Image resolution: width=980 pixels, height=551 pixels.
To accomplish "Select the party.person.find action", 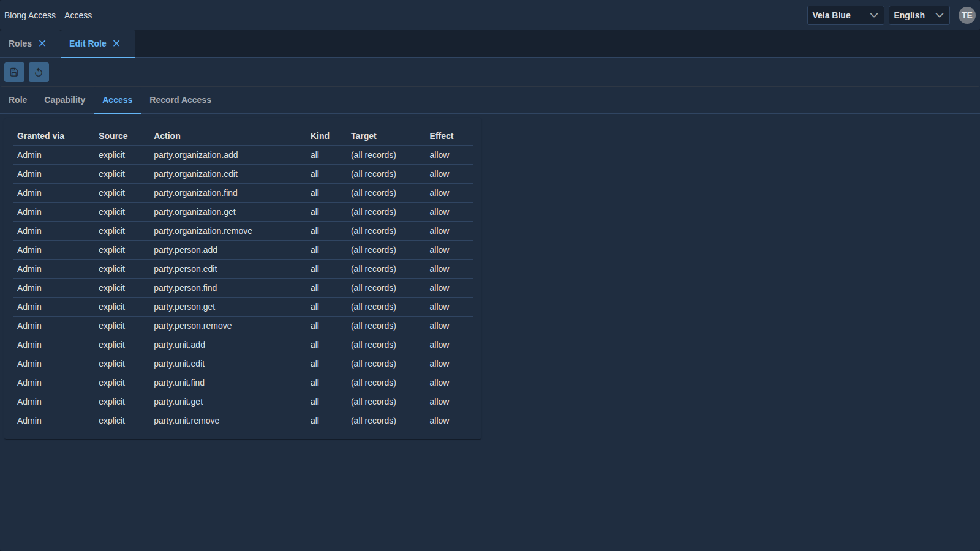I will click(x=185, y=288).
